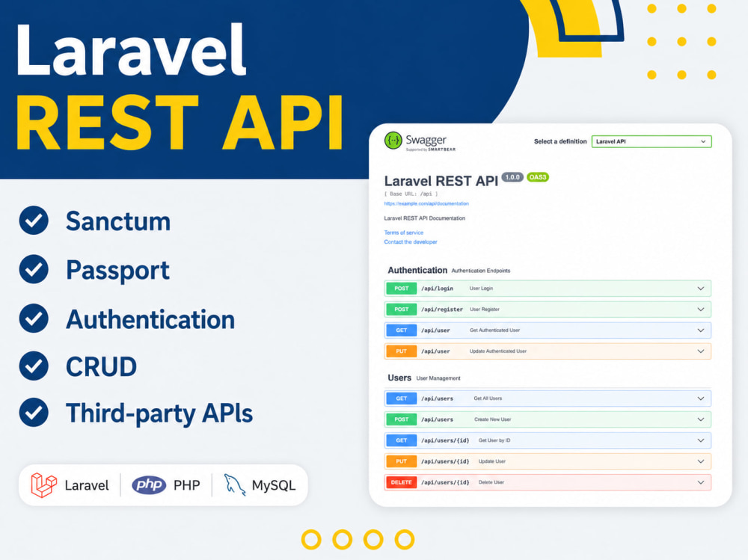This screenshot has height=560, width=748.
Task: Click the DELETE method button for /api/users/{id}
Action: pyautogui.click(x=401, y=483)
